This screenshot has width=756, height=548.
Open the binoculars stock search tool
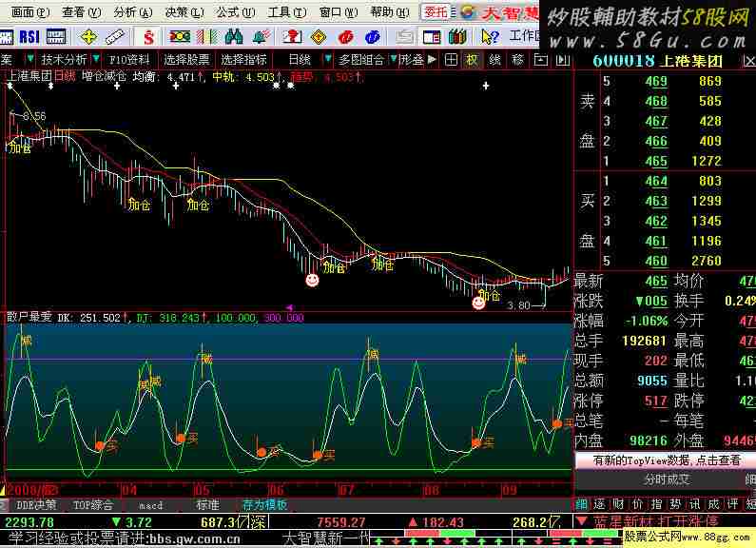[x=234, y=37]
